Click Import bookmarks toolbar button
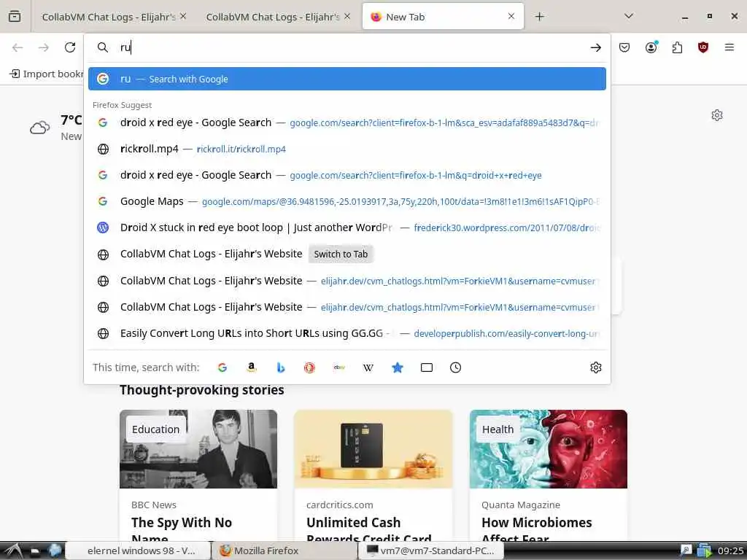747x560 pixels. (46, 74)
